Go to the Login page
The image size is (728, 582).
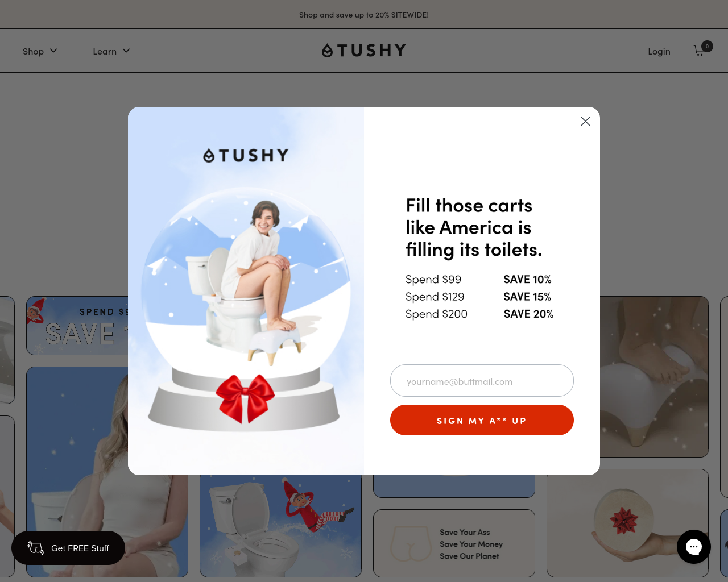point(659,51)
